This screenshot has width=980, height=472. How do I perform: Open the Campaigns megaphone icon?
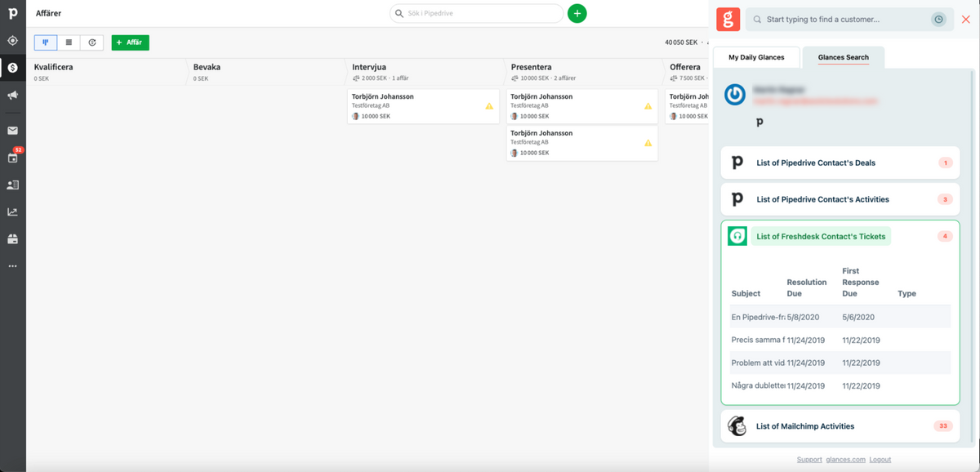(x=12, y=95)
